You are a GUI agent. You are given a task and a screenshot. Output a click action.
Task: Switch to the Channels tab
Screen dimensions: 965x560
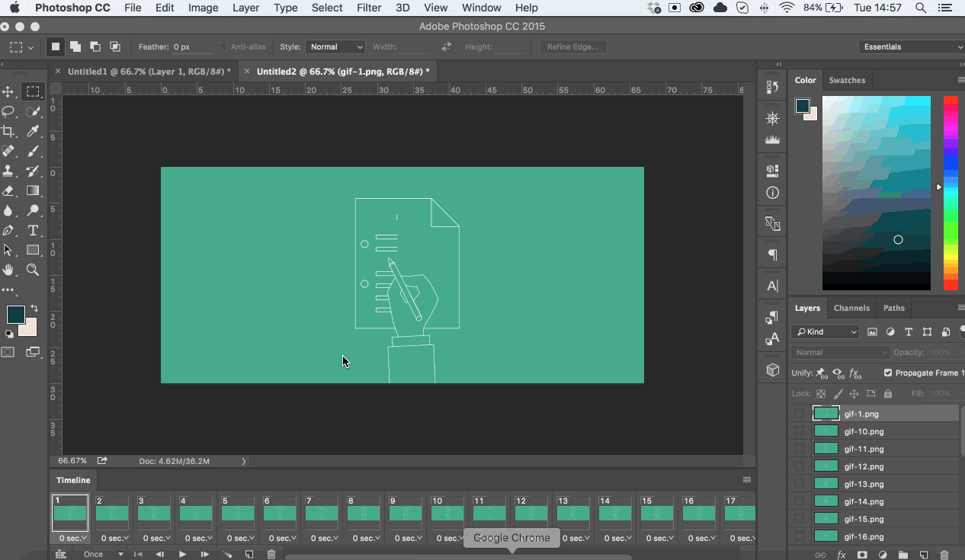pyautogui.click(x=851, y=308)
